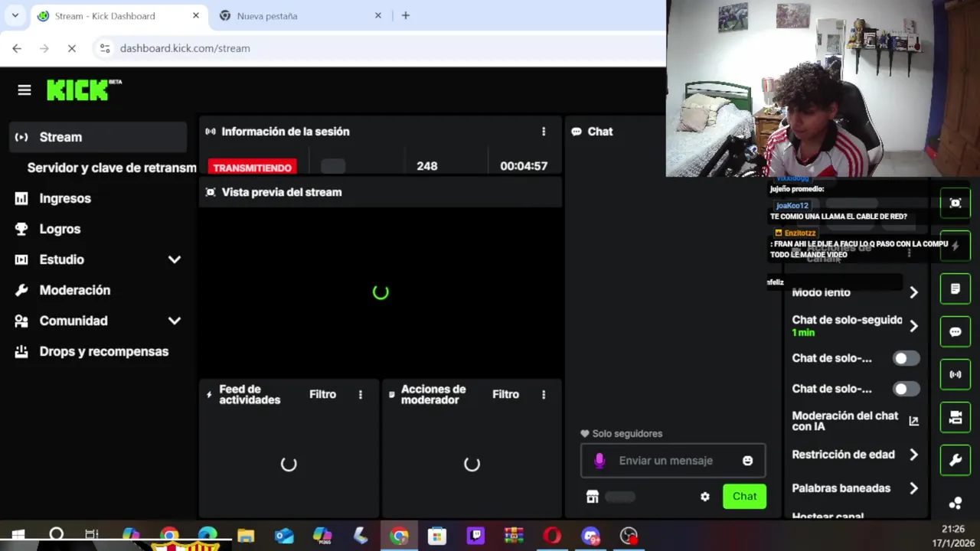This screenshot has width=980, height=551.
Task: Click the document icon in right sidebar
Action: (955, 289)
